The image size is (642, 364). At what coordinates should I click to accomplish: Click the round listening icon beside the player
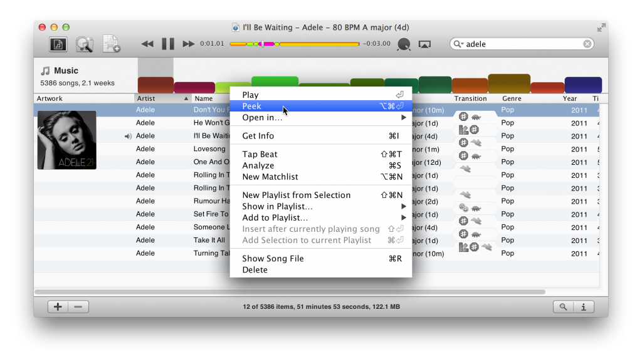coord(404,44)
